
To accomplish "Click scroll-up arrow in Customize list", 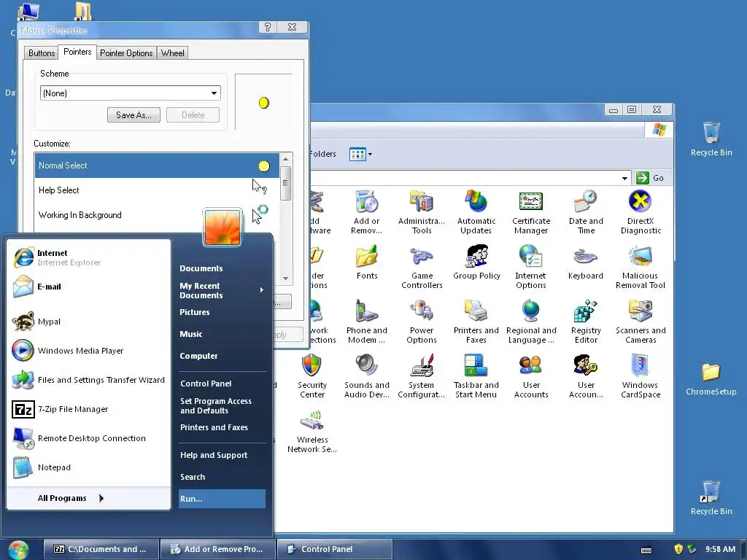I will point(285,158).
